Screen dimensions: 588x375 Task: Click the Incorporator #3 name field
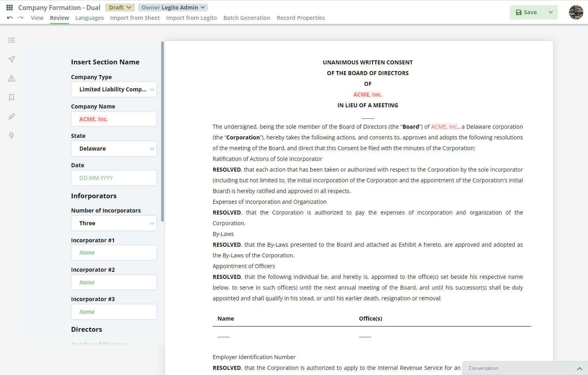click(x=114, y=312)
